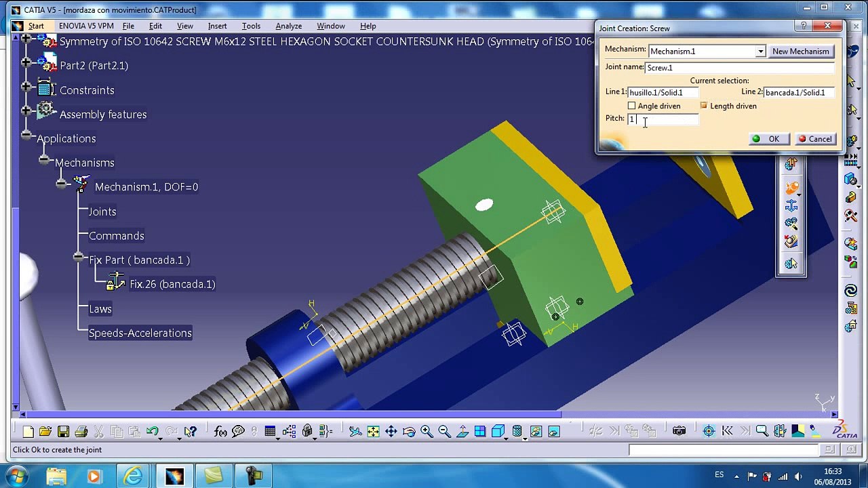Expand the Part2 (Part2.1) tree node

pos(26,62)
